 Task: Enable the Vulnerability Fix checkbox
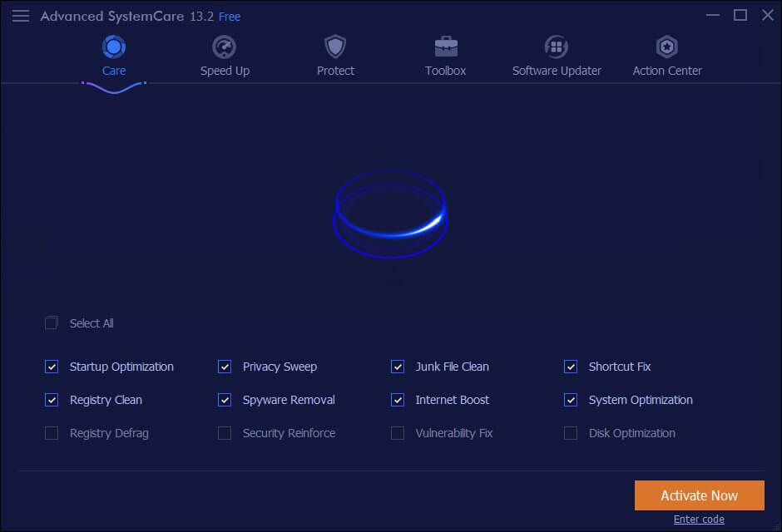point(398,433)
